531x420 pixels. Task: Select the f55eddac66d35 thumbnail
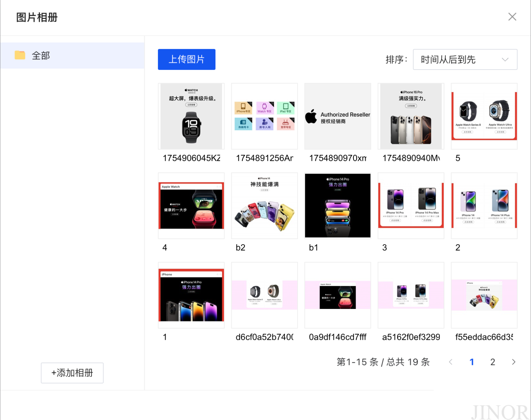484,295
